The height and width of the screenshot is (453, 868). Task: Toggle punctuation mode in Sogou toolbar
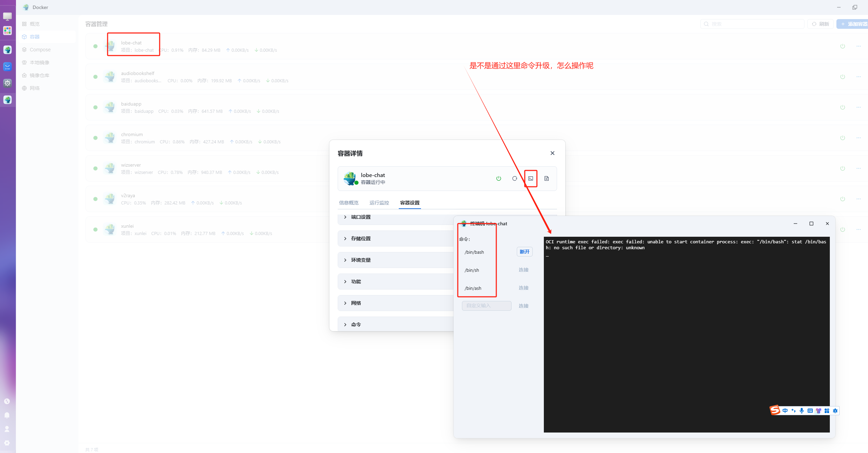pos(793,411)
